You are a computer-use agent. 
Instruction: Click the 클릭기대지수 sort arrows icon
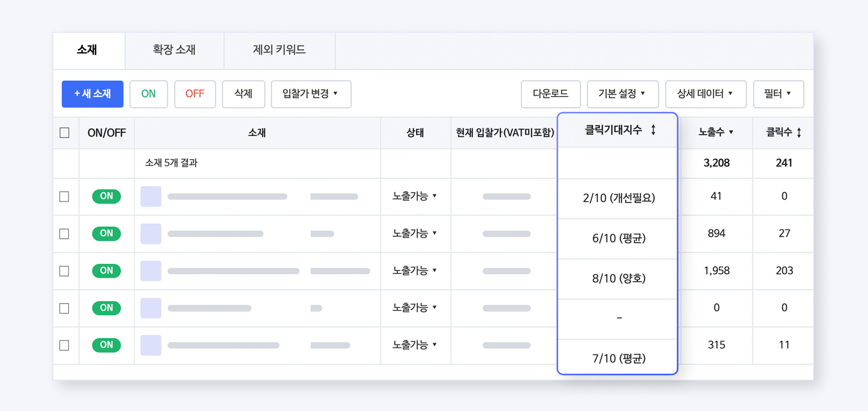tap(653, 130)
